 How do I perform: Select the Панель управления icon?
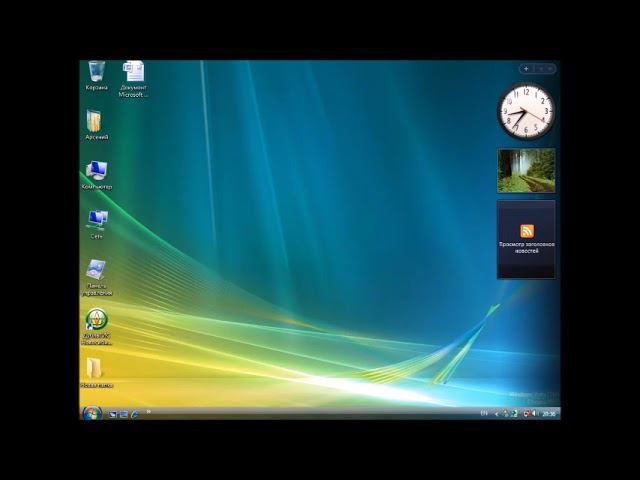click(x=97, y=278)
